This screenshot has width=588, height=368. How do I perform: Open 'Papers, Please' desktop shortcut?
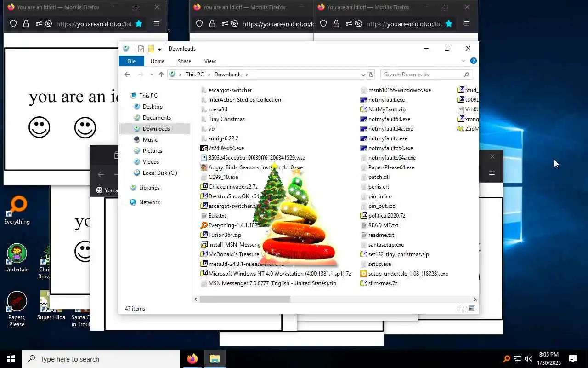[17, 309]
